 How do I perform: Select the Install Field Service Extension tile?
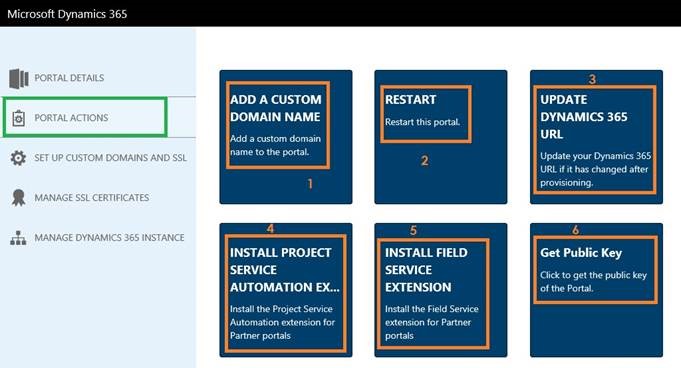pyautogui.click(x=441, y=290)
